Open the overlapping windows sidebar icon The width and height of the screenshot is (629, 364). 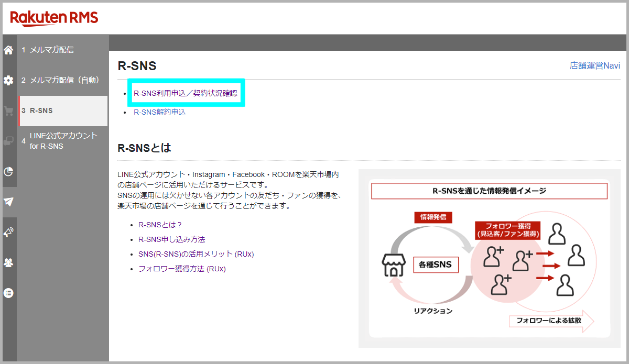(8, 141)
